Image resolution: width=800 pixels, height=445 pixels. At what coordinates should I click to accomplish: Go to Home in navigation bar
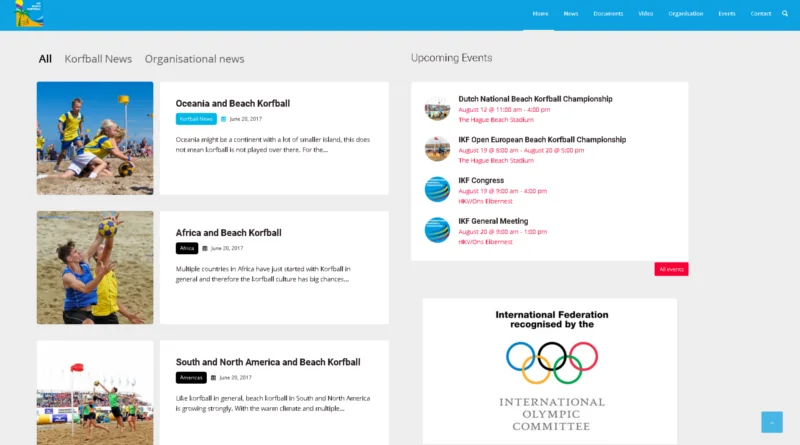[x=540, y=14]
